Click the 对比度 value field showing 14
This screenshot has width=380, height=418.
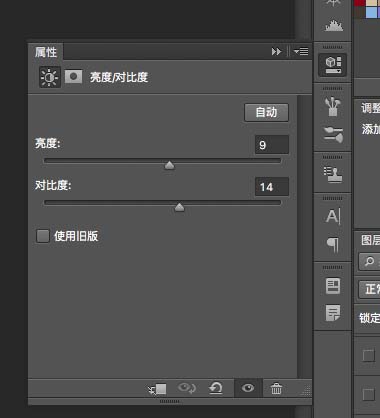[x=272, y=187]
